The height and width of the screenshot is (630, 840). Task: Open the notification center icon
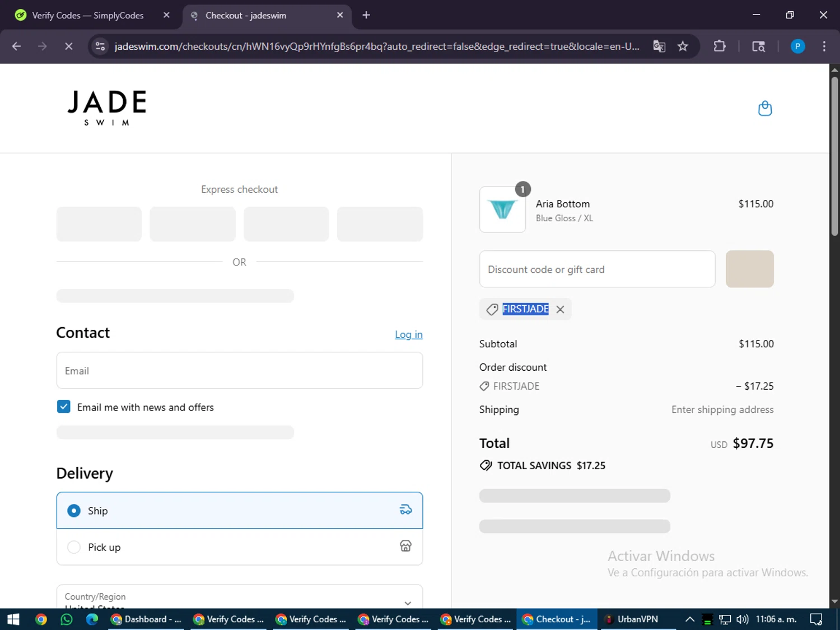[x=816, y=619]
